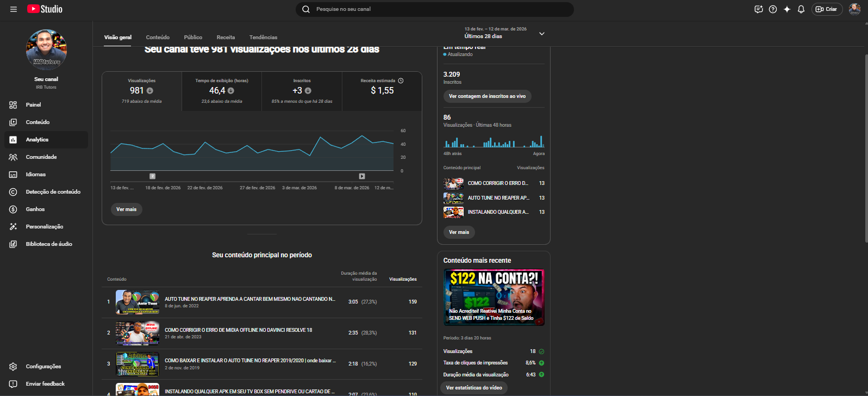Click the video marker on the chart timeline

[x=362, y=176]
